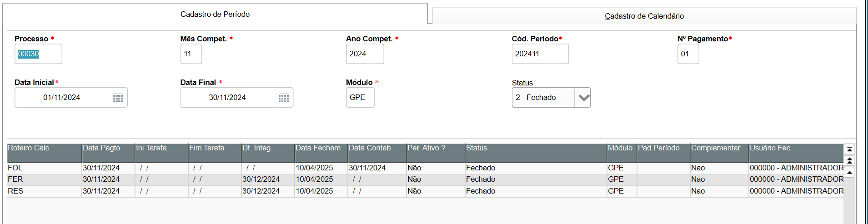Viewport: 868px width, 224px height.
Task: Open the Data Final calendar picker
Action: tap(284, 98)
